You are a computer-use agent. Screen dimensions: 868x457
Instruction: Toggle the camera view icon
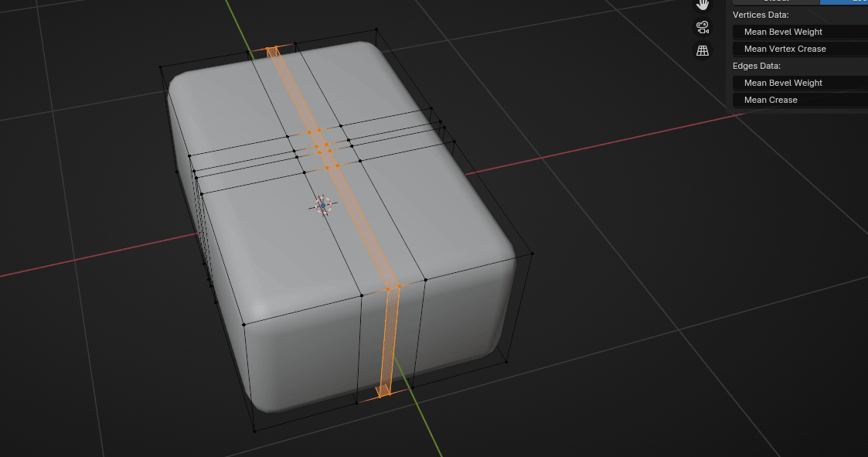[703, 27]
